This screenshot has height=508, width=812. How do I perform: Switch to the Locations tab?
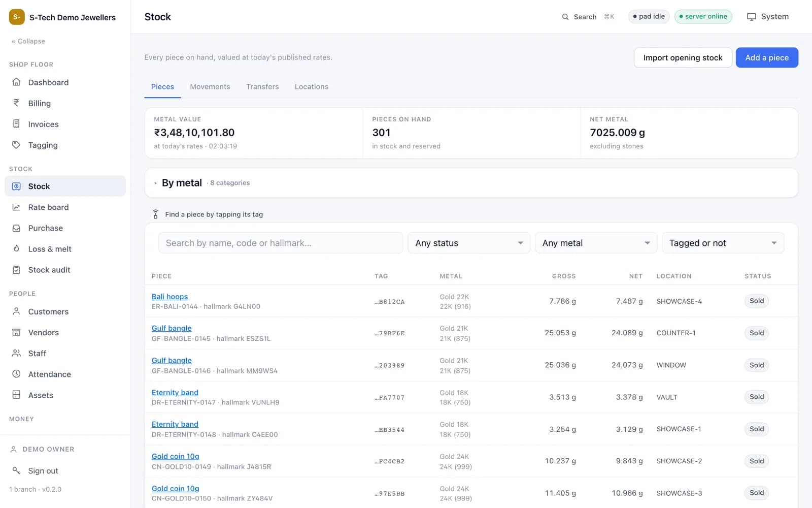312,87
